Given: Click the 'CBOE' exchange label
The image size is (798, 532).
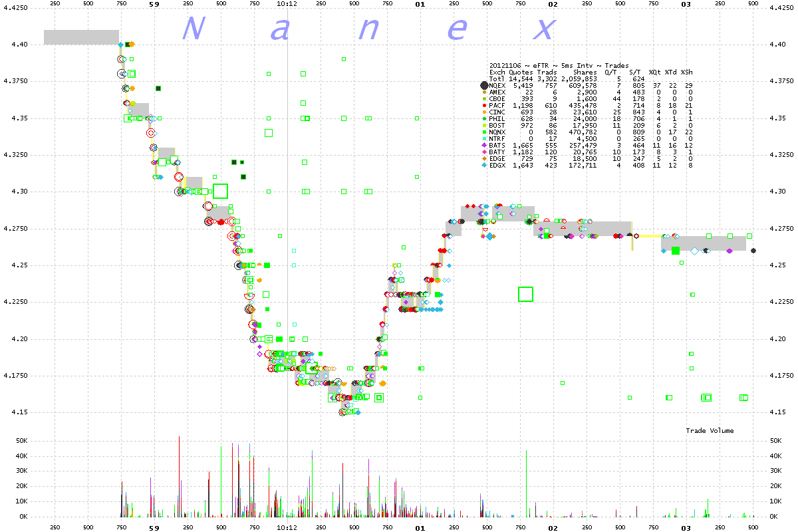Looking at the screenshot, I should (x=497, y=98).
